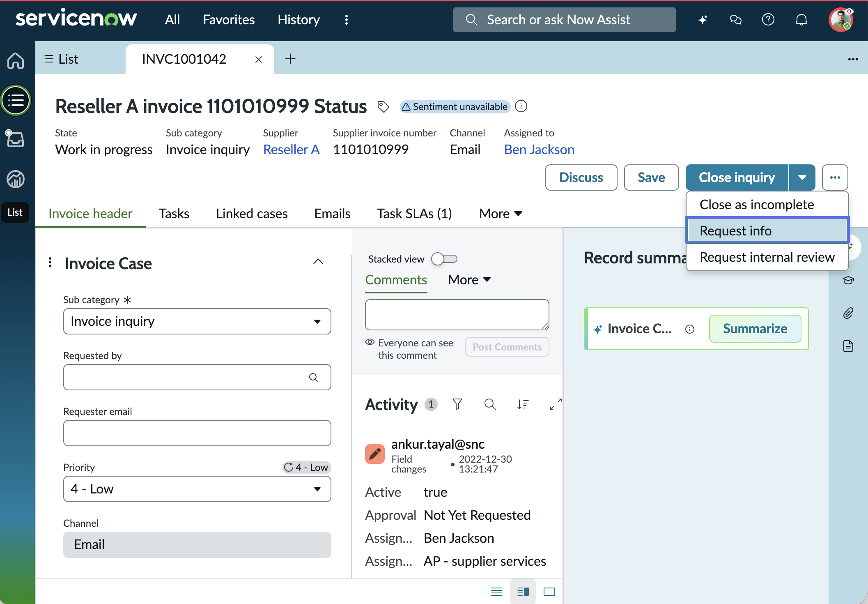Click the Requested by lookup search icon
This screenshot has width=868, height=604.
(314, 377)
